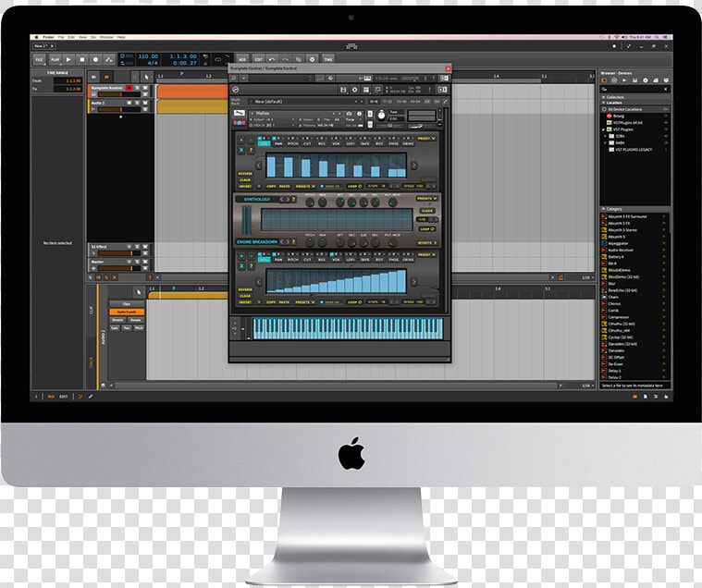This screenshot has height=588, width=702.
Task: Open the Synthology PRESETS dropdown
Action: [x=426, y=198]
